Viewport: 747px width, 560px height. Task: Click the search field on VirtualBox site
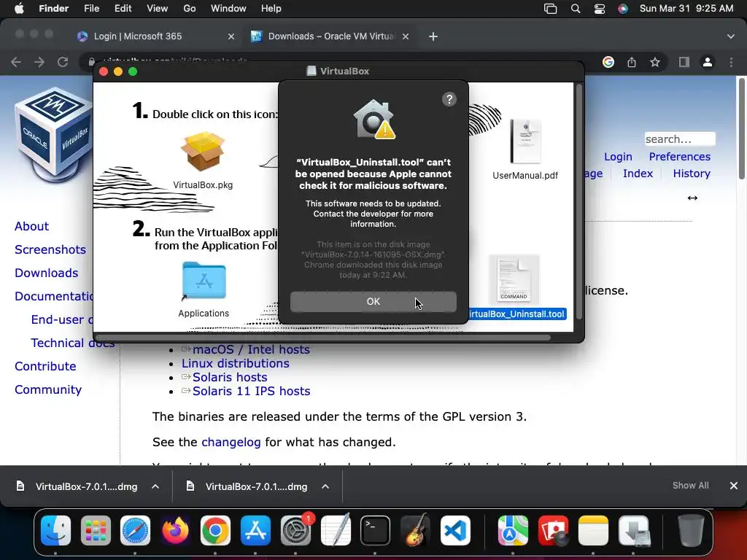tap(680, 139)
